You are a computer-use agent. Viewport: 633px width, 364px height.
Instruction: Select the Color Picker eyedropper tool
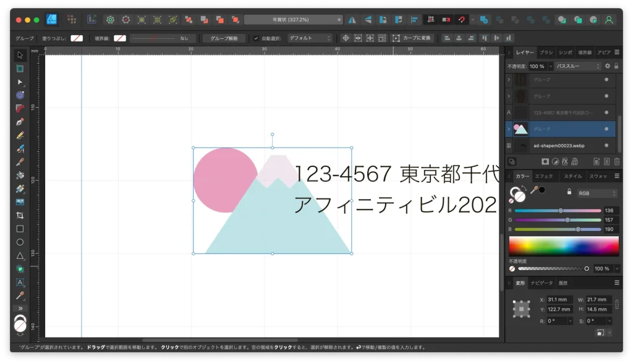pyautogui.click(x=20, y=295)
